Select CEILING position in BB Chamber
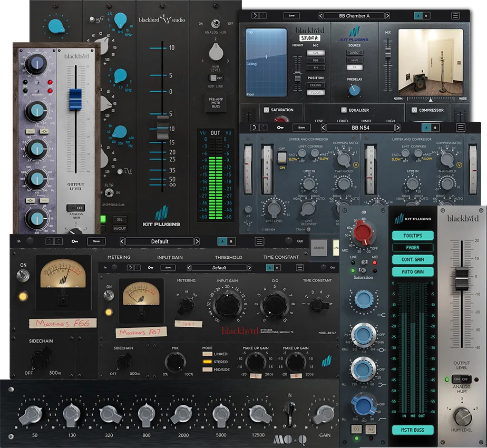This screenshot has width=487, height=448. 316,85
